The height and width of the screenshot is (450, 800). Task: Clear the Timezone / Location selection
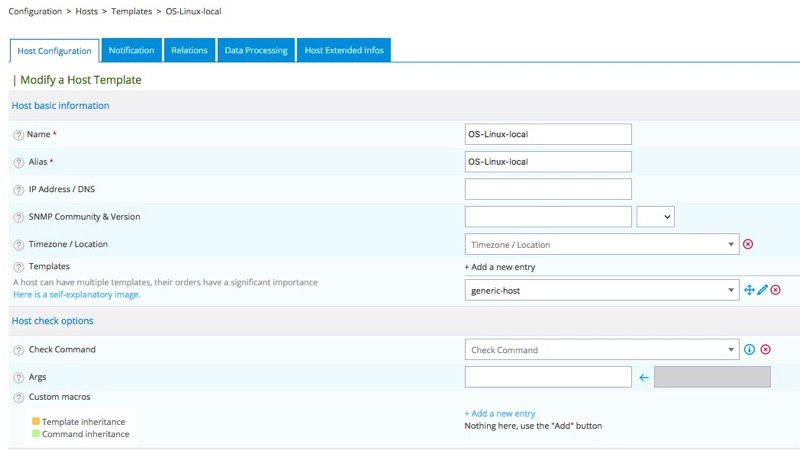(x=748, y=244)
